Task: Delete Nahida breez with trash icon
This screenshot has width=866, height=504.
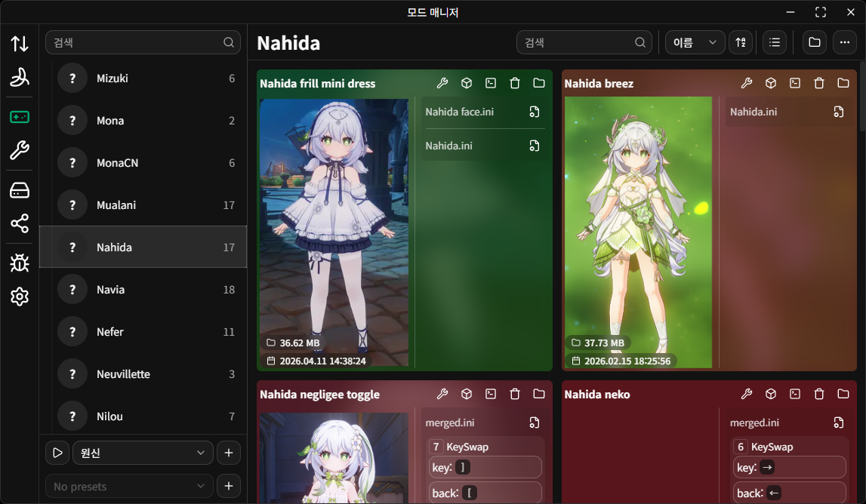Action: point(819,83)
